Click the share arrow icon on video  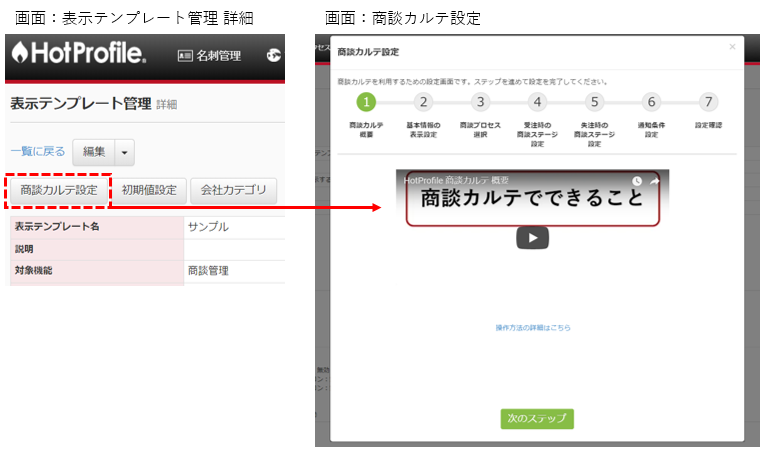(655, 181)
